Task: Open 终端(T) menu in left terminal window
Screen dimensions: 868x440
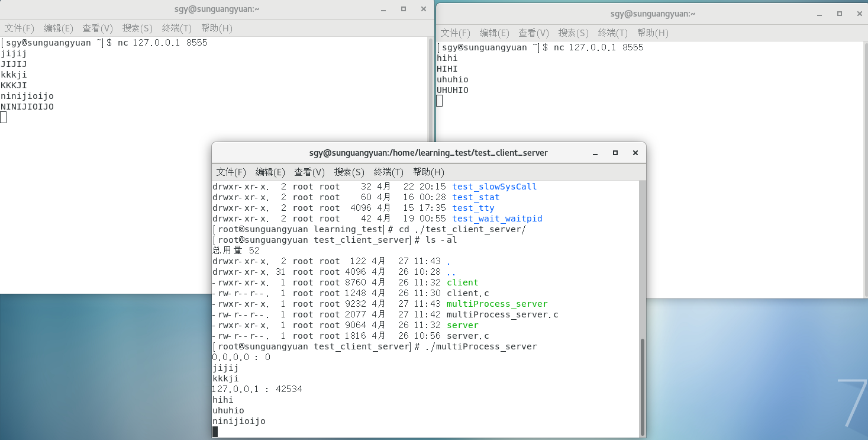Action: click(177, 28)
